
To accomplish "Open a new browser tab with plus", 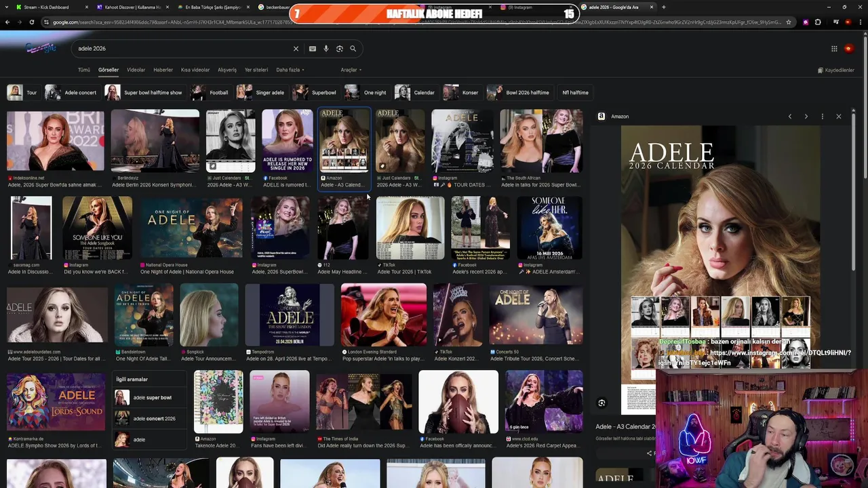I will click(664, 7).
